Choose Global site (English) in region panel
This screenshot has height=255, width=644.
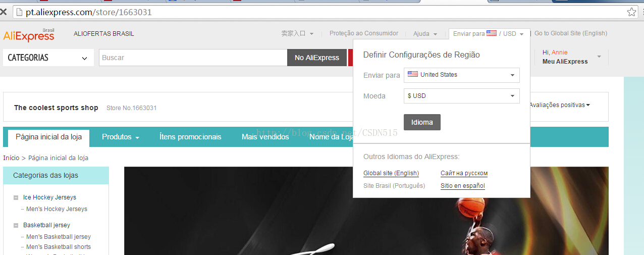pos(391,173)
